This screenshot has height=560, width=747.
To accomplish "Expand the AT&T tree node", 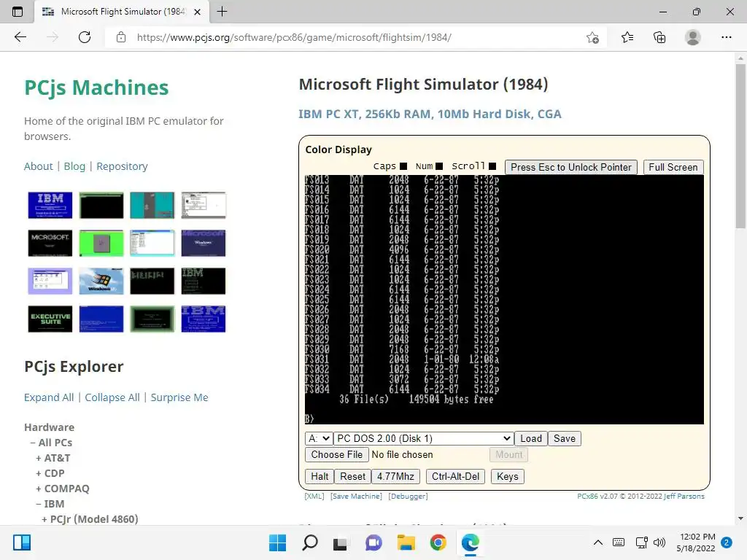I will pos(53,458).
